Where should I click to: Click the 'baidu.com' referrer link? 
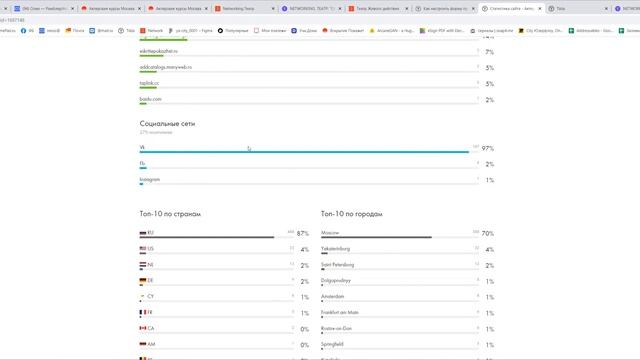coord(150,99)
